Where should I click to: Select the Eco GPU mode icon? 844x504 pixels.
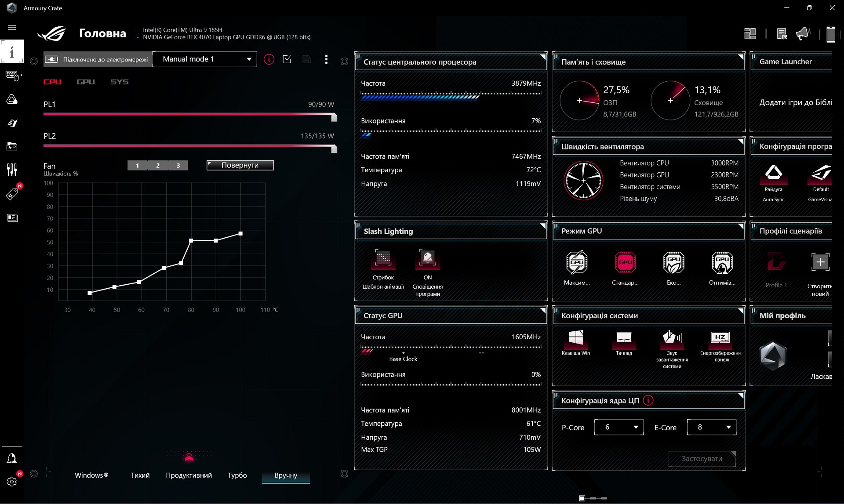[x=673, y=262]
